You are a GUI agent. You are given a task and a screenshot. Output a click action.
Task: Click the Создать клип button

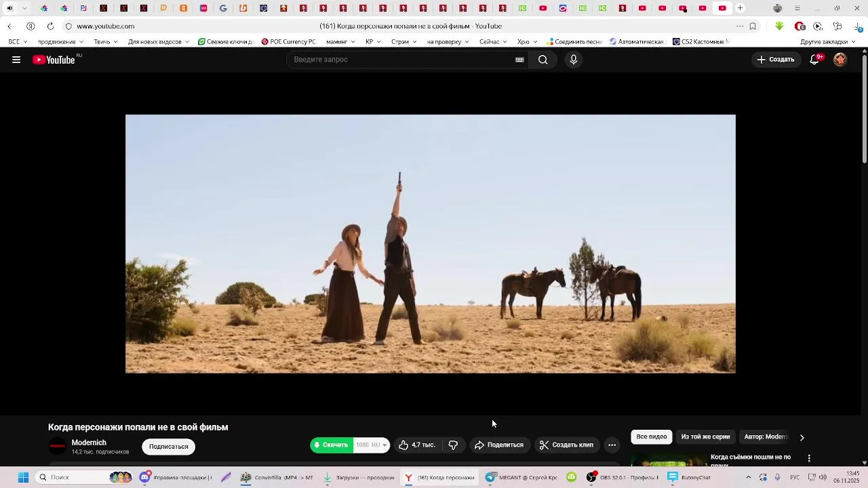pyautogui.click(x=567, y=445)
